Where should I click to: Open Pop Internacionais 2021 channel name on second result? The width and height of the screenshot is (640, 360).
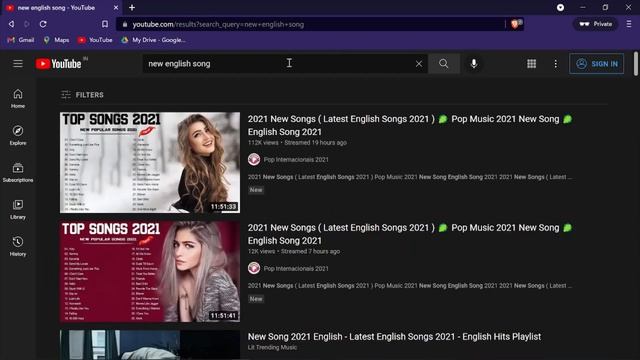pyautogui.click(x=296, y=269)
